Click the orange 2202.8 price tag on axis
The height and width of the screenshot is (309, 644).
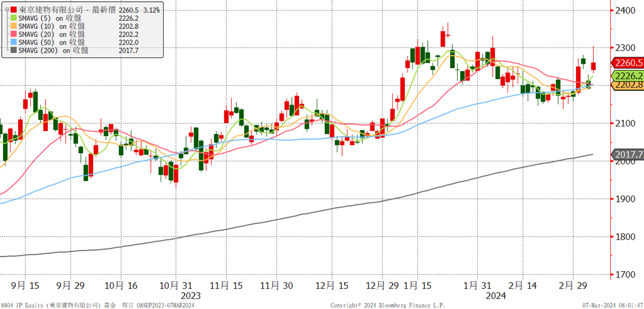pos(627,85)
